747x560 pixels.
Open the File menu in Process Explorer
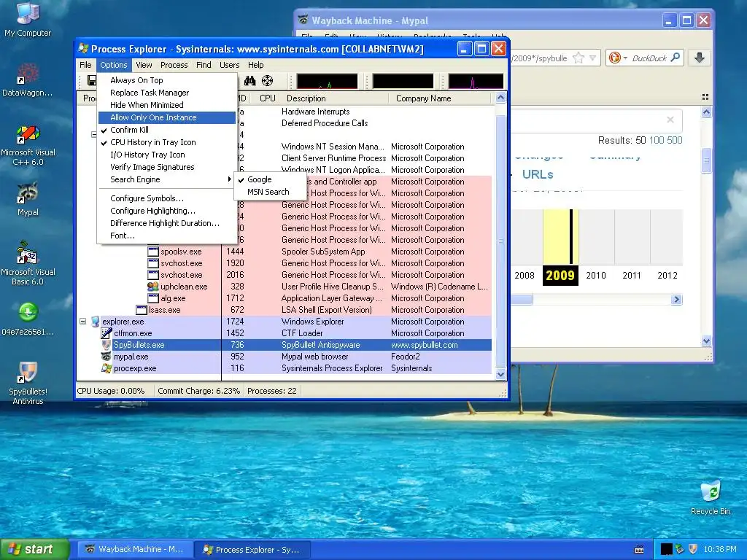click(x=86, y=65)
